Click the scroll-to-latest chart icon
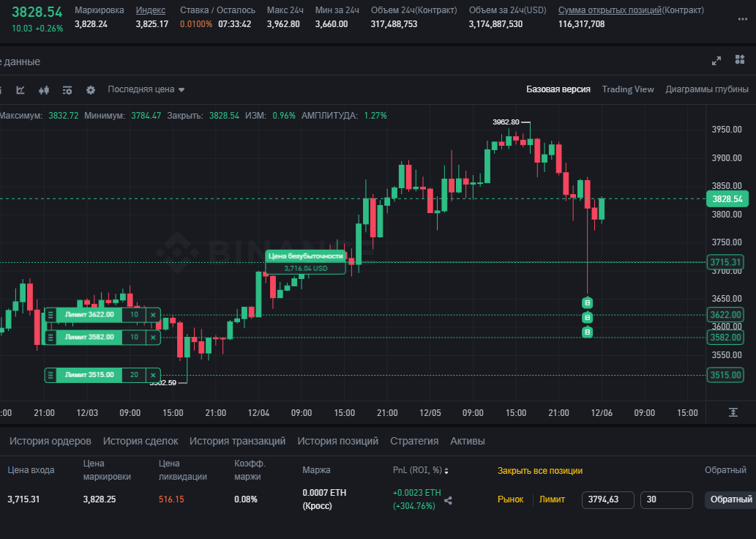Screen dimensions: 756x539 click(x=733, y=412)
